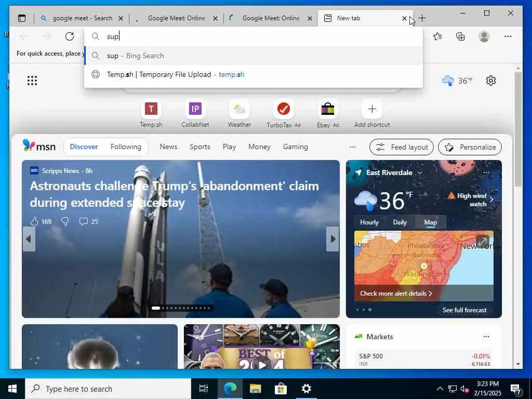Open Microsoft Store in taskbar
The image size is (532, 399).
(281, 389)
